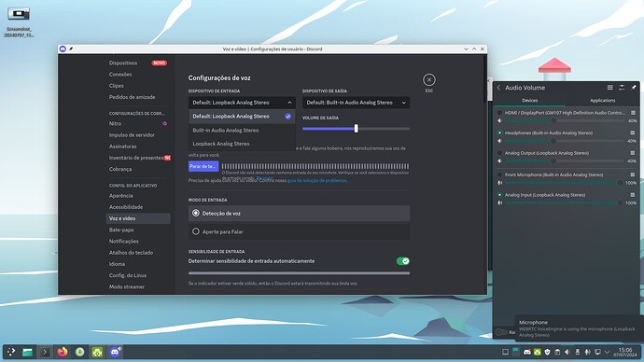
Task: Select the Detecção de voz radio option
Action: click(x=299, y=214)
